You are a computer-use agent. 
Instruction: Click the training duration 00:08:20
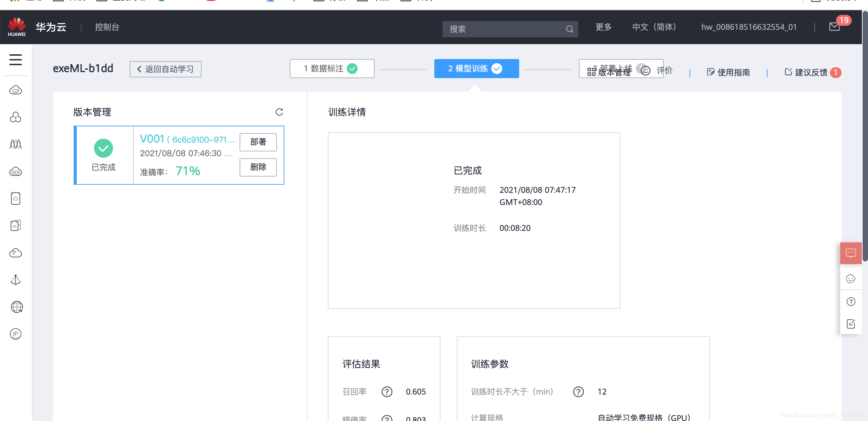pyautogui.click(x=515, y=228)
